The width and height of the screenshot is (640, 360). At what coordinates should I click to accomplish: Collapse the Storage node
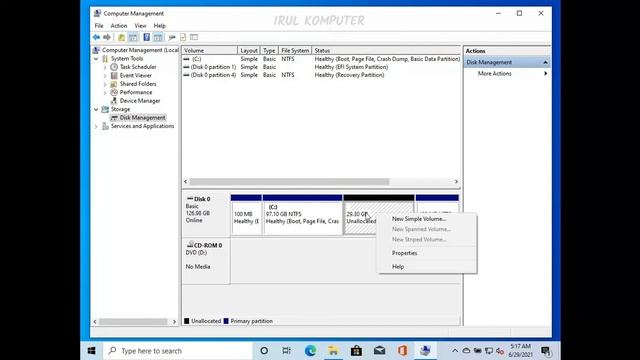pos(96,109)
